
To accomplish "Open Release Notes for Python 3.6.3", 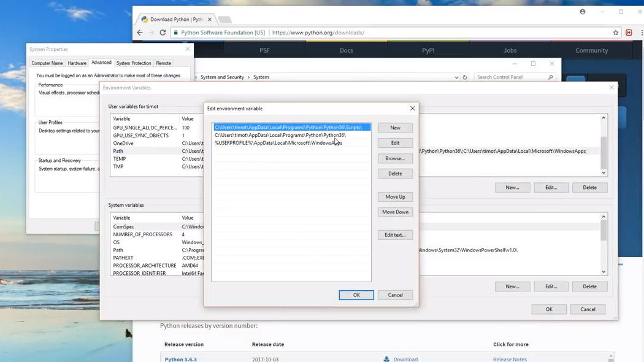I will tap(509, 359).
